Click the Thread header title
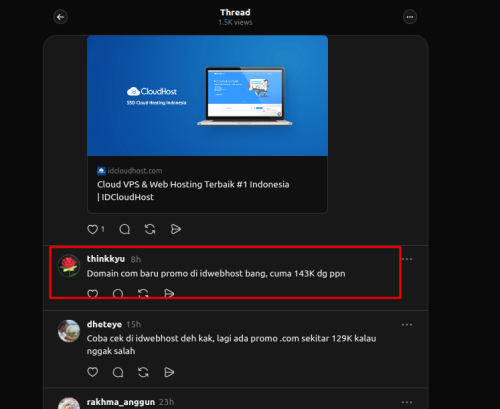Viewport: 500px width, 409px height. 235,12
